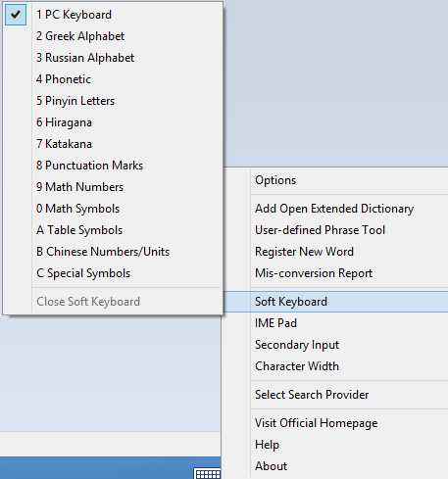Choose 0 Math Symbols keyboard

click(113, 209)
